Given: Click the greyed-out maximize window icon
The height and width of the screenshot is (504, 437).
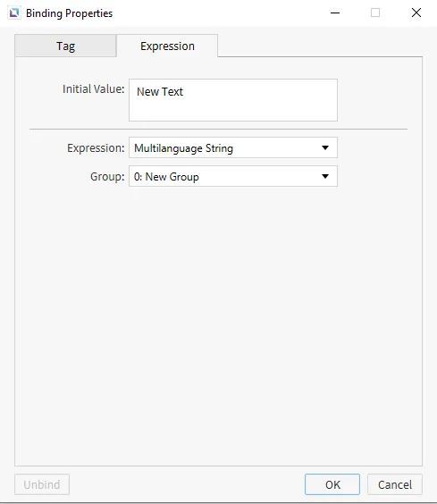Looking at the screenshot, I should [375, 13].
